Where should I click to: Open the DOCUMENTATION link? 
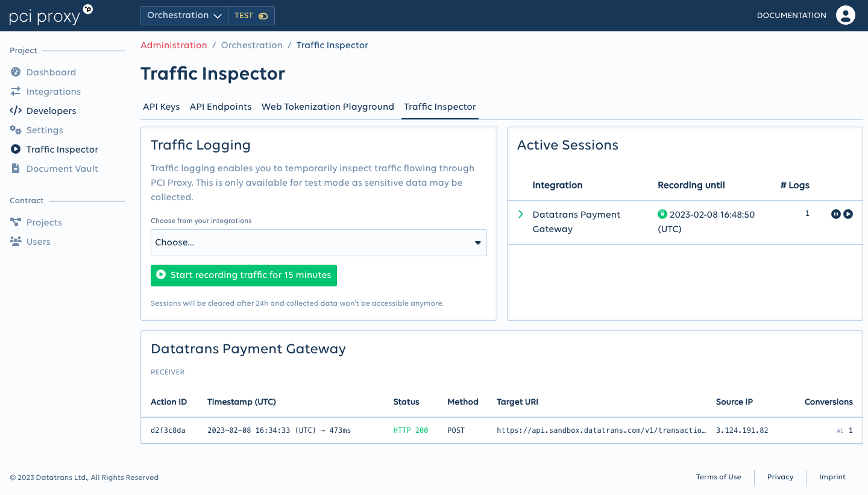tap(791, 16)
